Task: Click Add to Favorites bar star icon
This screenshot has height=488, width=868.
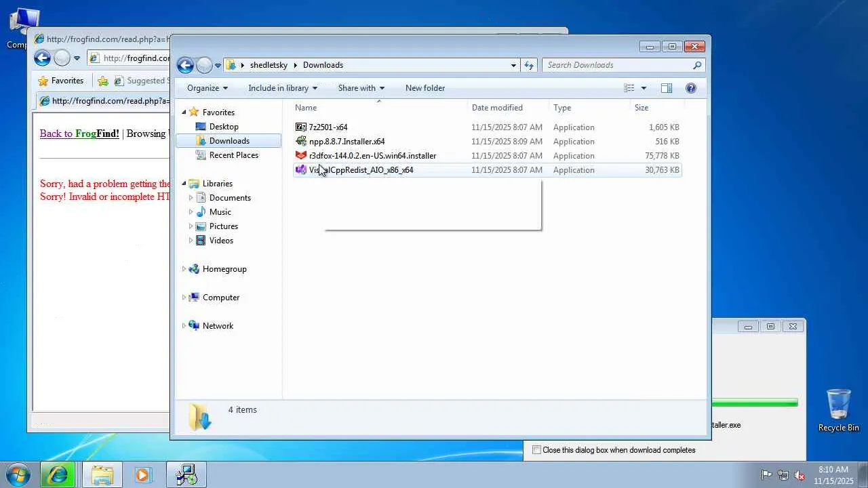Action: 103,81
